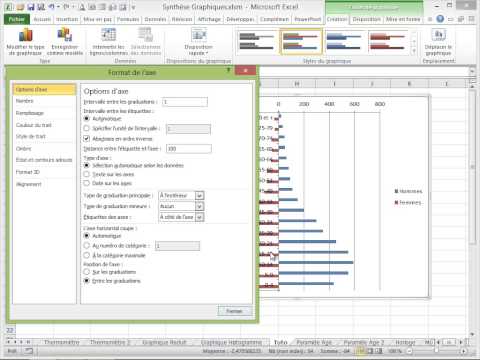Click the zoom out minus button
Image resolution: width=480 pixels, height=360 pixels.
tap(409, 351)
